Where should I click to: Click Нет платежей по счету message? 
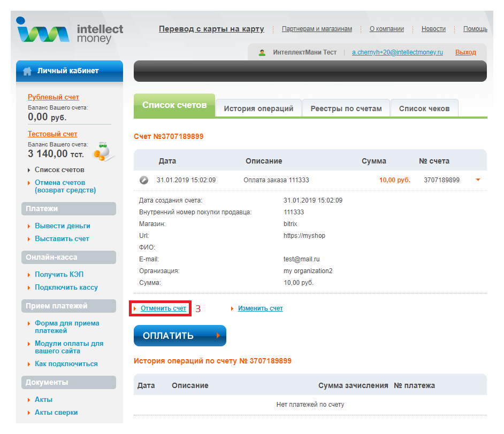coord(310,405)
